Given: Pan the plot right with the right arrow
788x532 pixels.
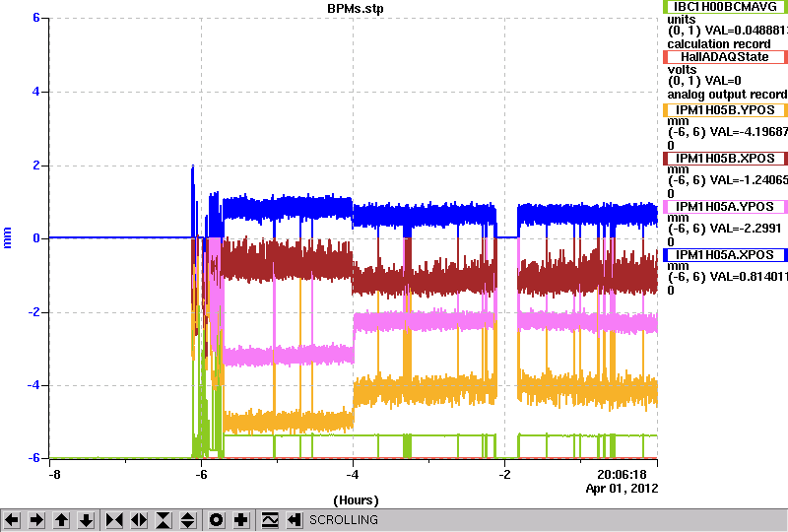Looking at the screenshot, I should pyautogui.click(x=36, y=520).
